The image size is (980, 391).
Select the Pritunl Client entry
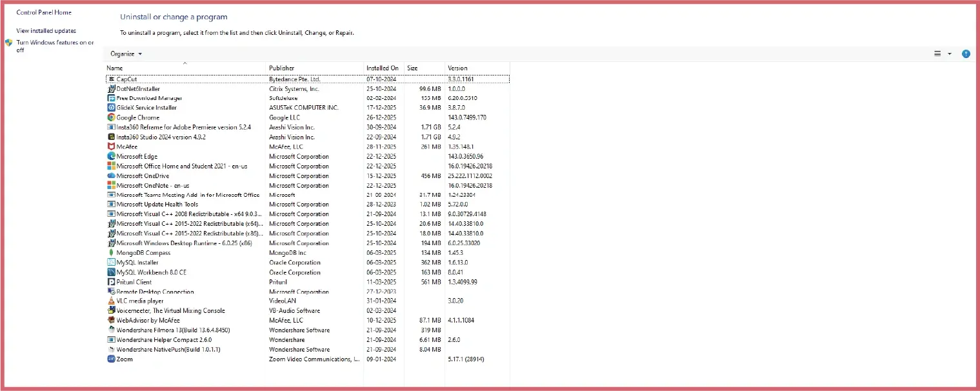[134, 281]
